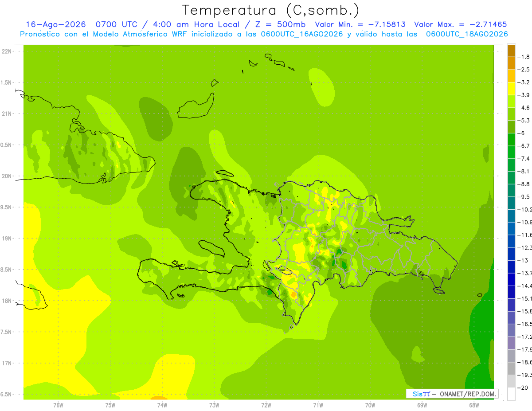
Task: Click the -6.7 legend value
Action: coord(524,146)
